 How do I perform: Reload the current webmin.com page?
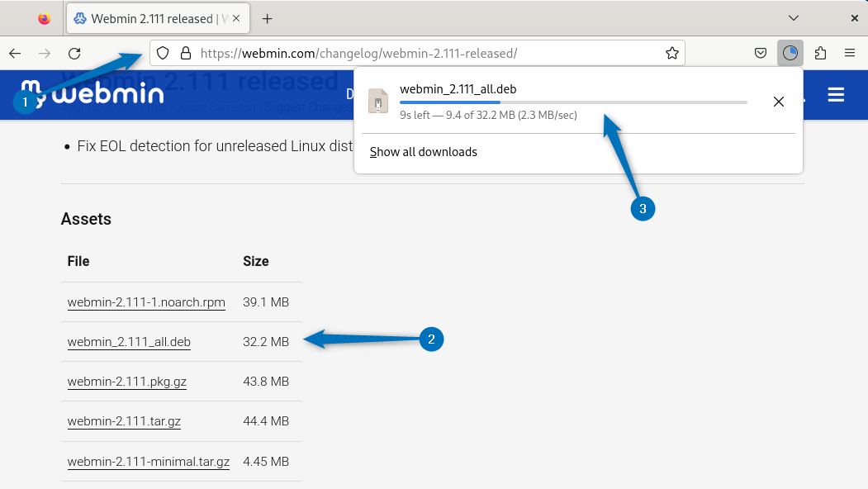point(74,52)
